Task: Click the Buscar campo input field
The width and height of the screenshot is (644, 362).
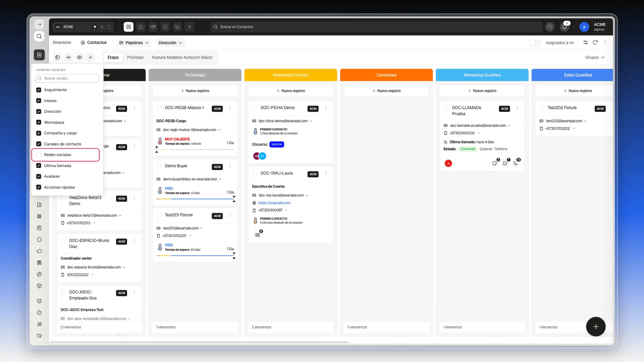Action: tap(67, 78)
